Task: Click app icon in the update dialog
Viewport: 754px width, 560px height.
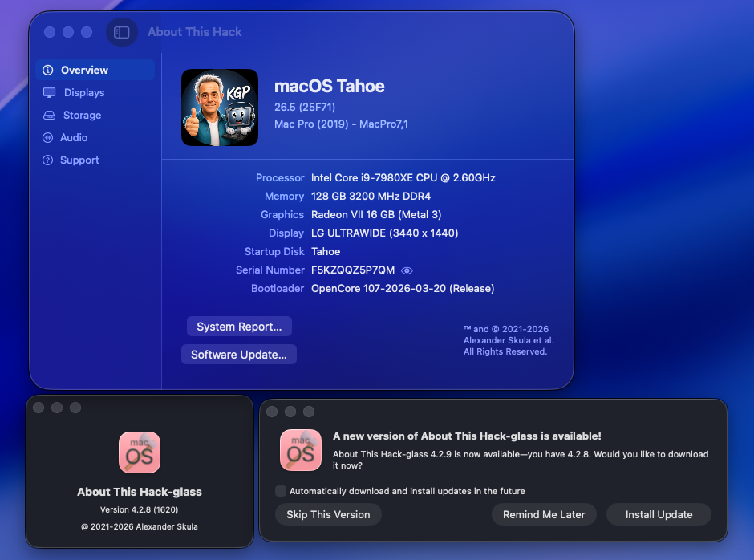Action: point(301,450)
